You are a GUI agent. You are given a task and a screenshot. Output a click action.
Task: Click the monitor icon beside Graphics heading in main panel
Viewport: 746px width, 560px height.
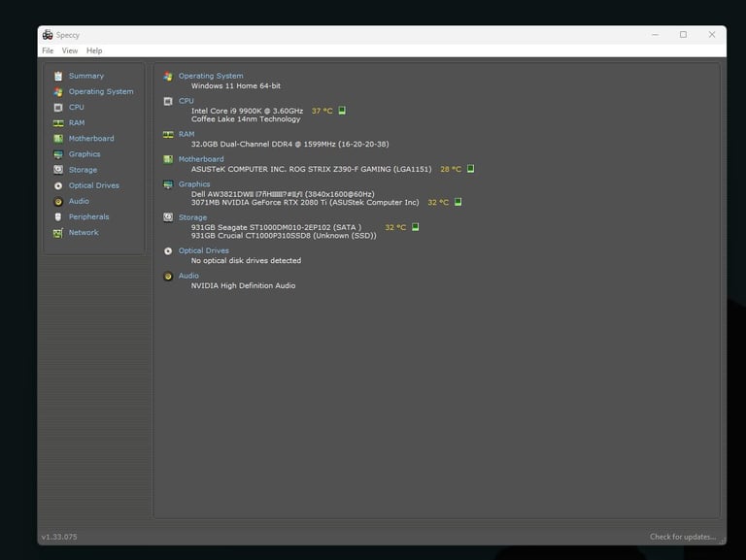[x=168, y=184]
